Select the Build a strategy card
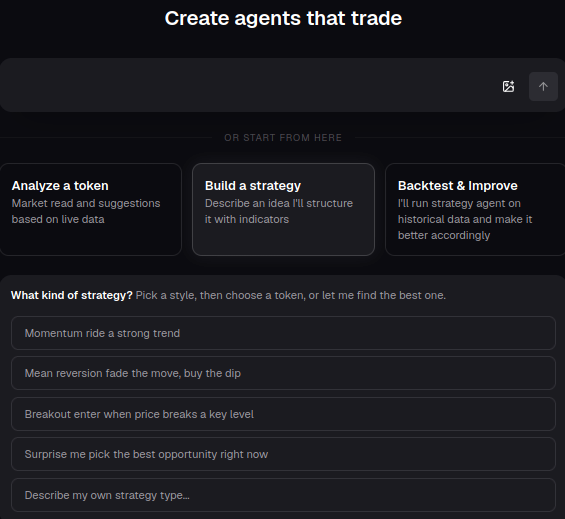 pos(283,209)
